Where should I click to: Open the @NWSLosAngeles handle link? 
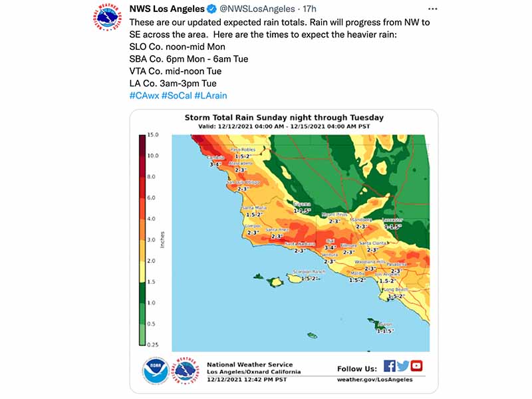[x=257, y=9]
